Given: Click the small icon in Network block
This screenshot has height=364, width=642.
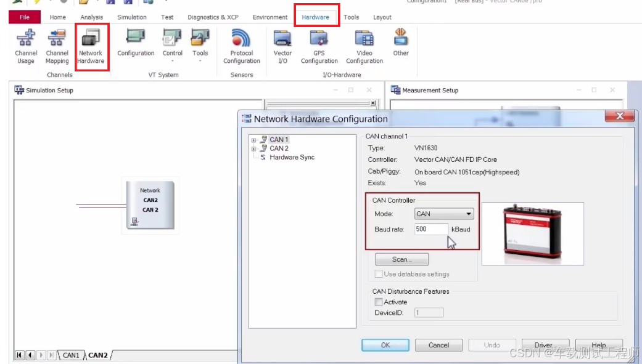Looking at the screenshot, I should (134, 222).
